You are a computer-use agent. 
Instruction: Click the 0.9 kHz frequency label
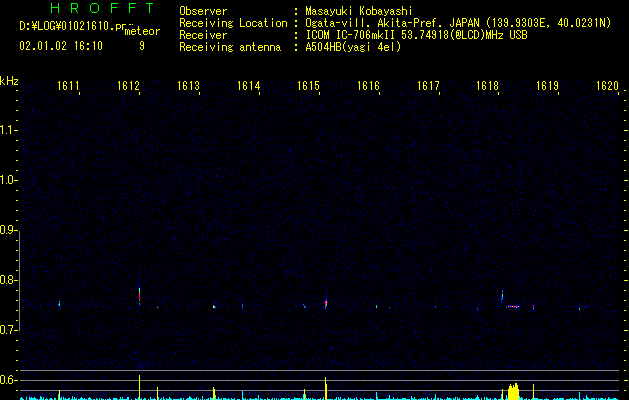(x=7, y=230)
